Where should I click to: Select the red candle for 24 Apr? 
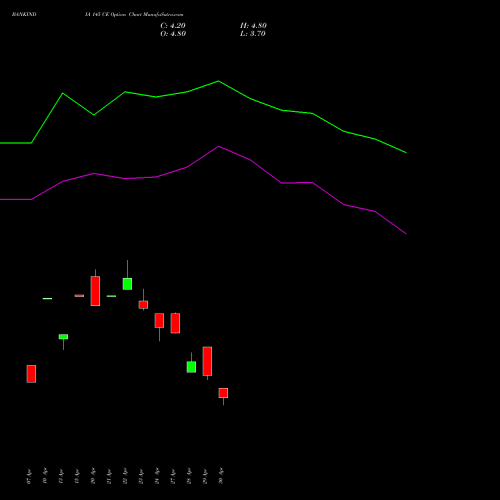(159, 320)
